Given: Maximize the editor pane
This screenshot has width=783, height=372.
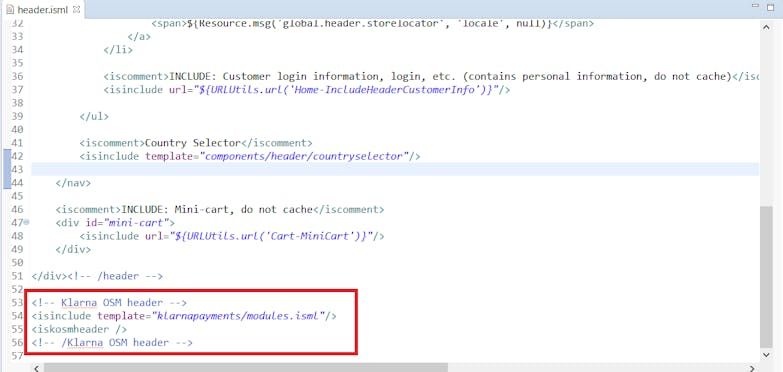Looking at the screenshot, I should (771, 7).
